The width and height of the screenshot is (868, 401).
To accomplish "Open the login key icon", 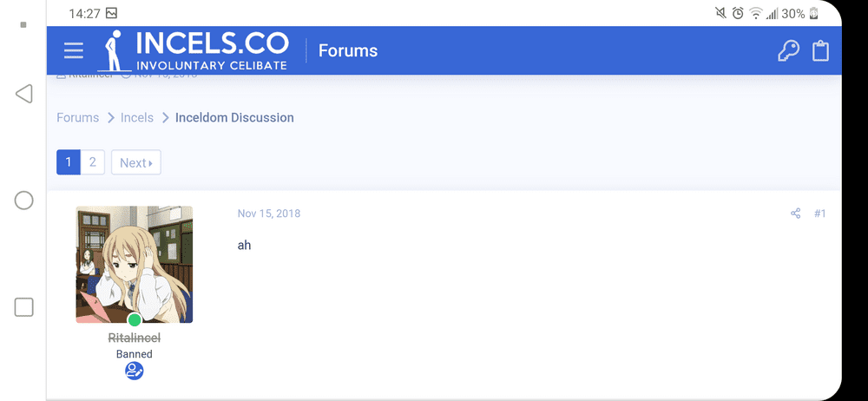I will point(788,51).
